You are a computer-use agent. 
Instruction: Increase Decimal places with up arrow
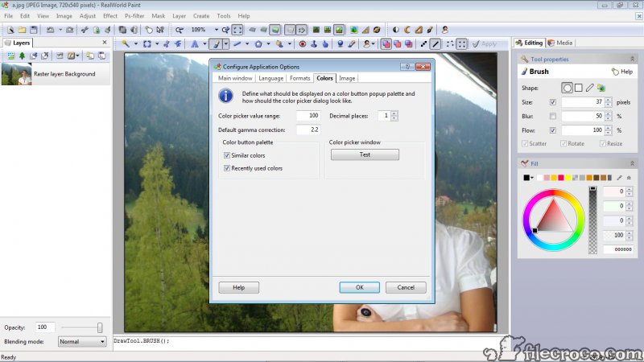click(x=394, y=113)
